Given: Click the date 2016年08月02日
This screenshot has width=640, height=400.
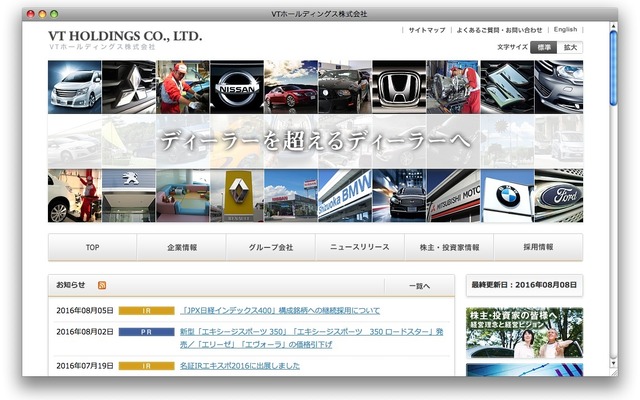Looking at the screenshot, I should point(85,332).
